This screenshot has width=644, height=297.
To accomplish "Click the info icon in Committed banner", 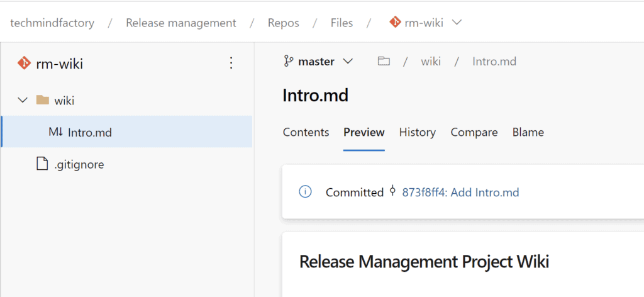I will [x=305, y=191].
